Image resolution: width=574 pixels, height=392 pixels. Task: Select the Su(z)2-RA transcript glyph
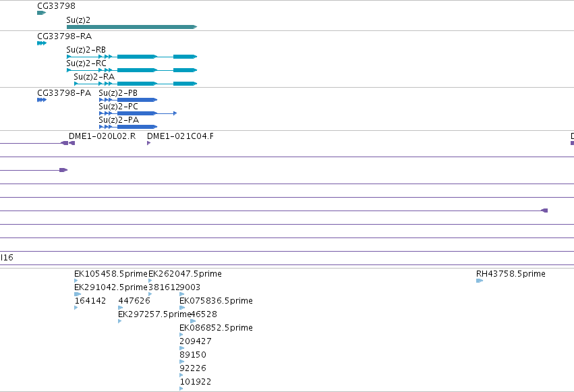(x=136, y=84)
